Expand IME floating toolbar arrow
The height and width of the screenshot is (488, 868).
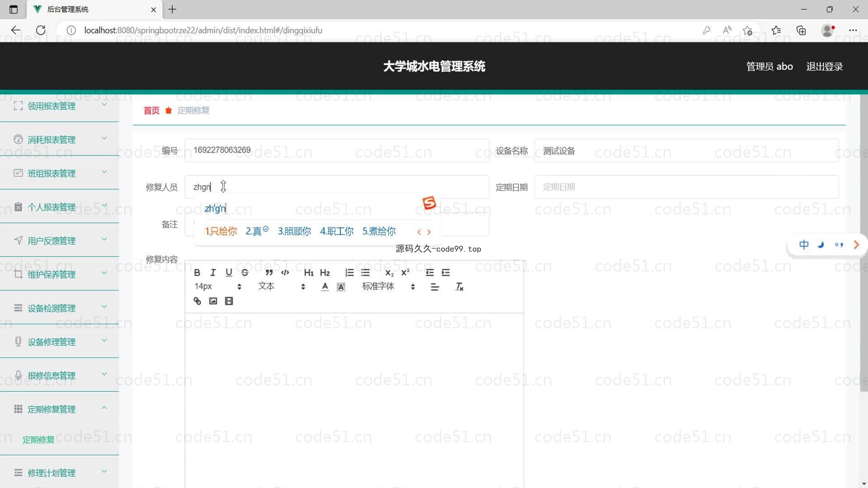point(856,245)
